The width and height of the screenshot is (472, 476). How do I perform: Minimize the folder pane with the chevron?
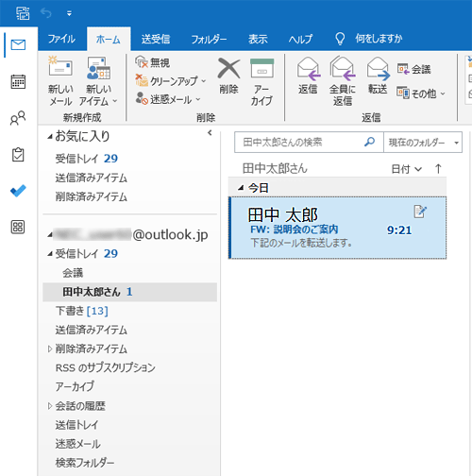point(210,133)
